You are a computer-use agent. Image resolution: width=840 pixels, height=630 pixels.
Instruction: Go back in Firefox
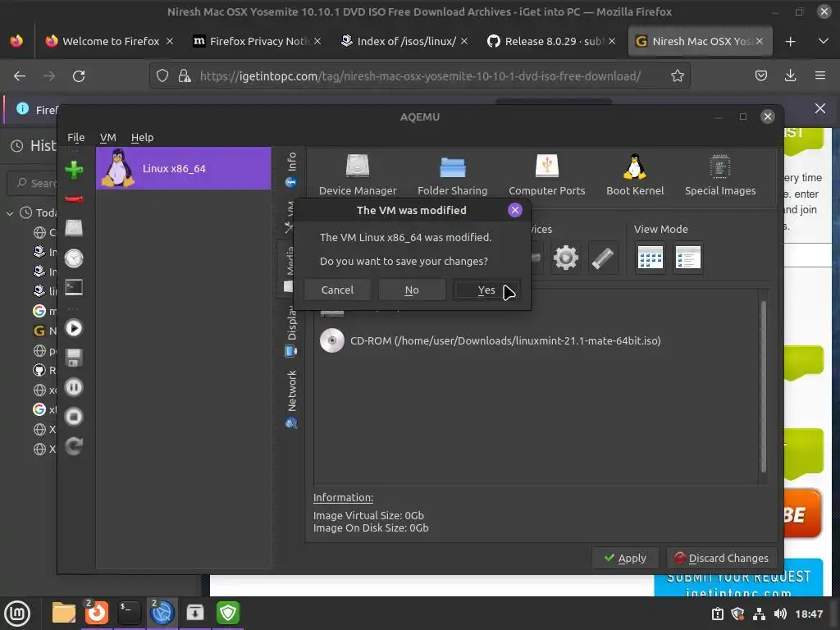20,76
